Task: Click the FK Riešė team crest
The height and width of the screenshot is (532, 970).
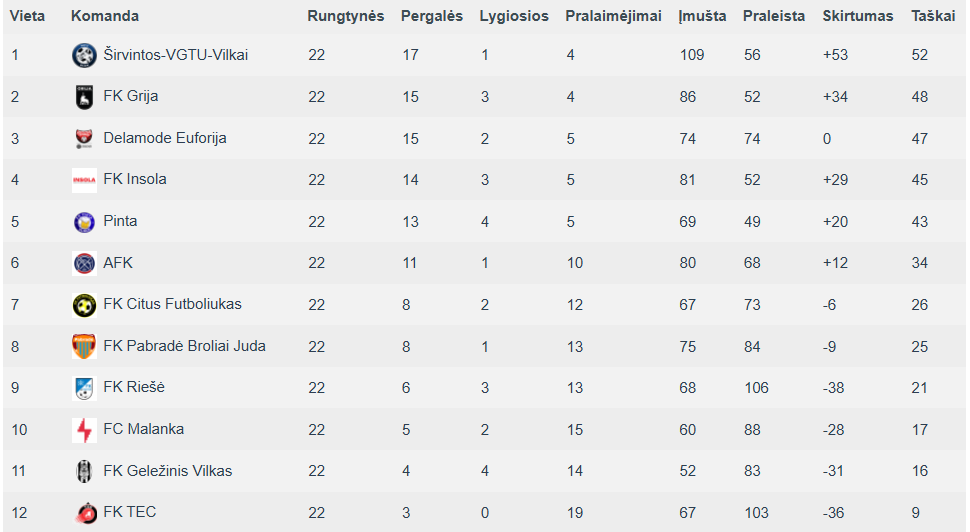Action: [84, 388]
